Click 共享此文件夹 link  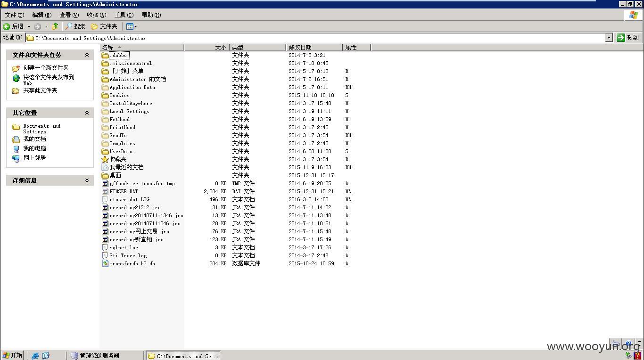40,90
